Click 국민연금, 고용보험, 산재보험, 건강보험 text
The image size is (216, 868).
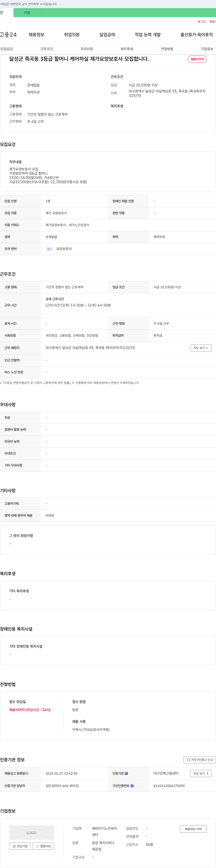(72, 336)
